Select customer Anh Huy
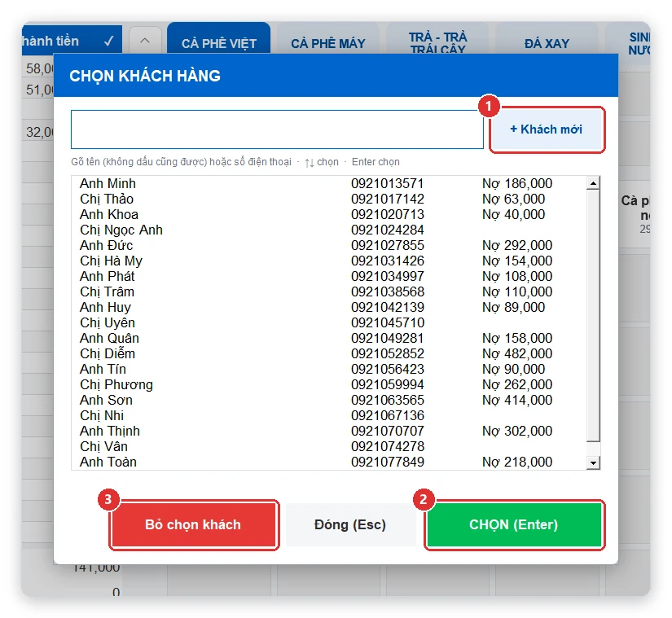The image size is (672, 618). (x=329, y=307)
